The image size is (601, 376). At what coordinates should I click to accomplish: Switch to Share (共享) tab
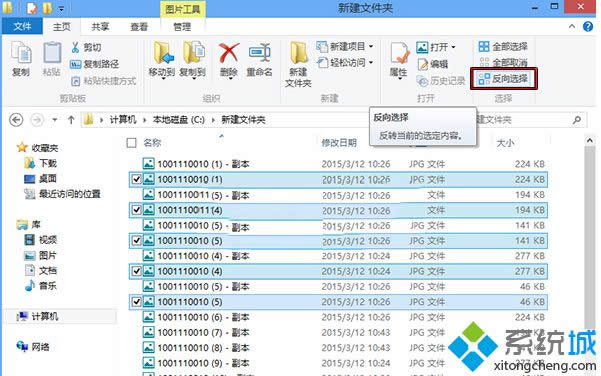click(x=100, y=26)
